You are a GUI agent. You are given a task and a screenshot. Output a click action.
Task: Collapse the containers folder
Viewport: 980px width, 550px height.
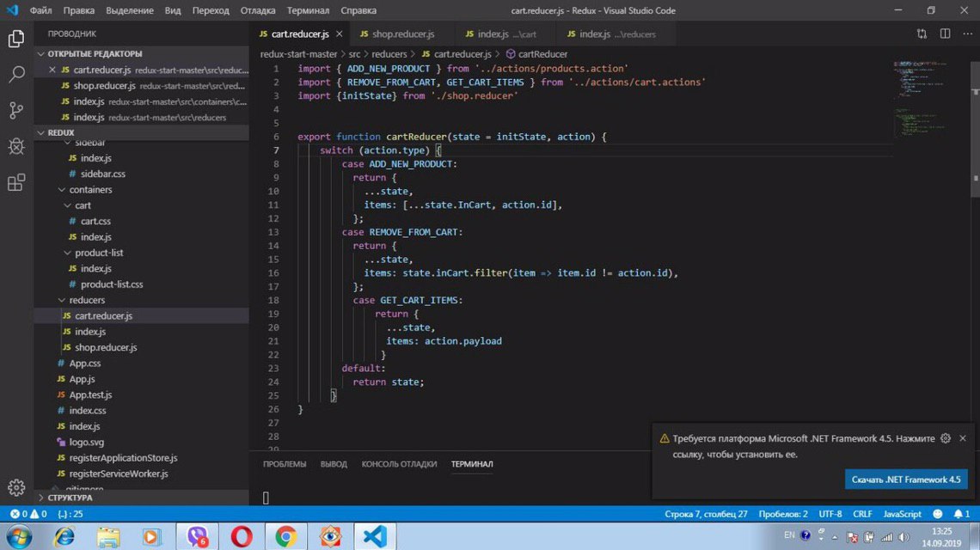point(89,190)
